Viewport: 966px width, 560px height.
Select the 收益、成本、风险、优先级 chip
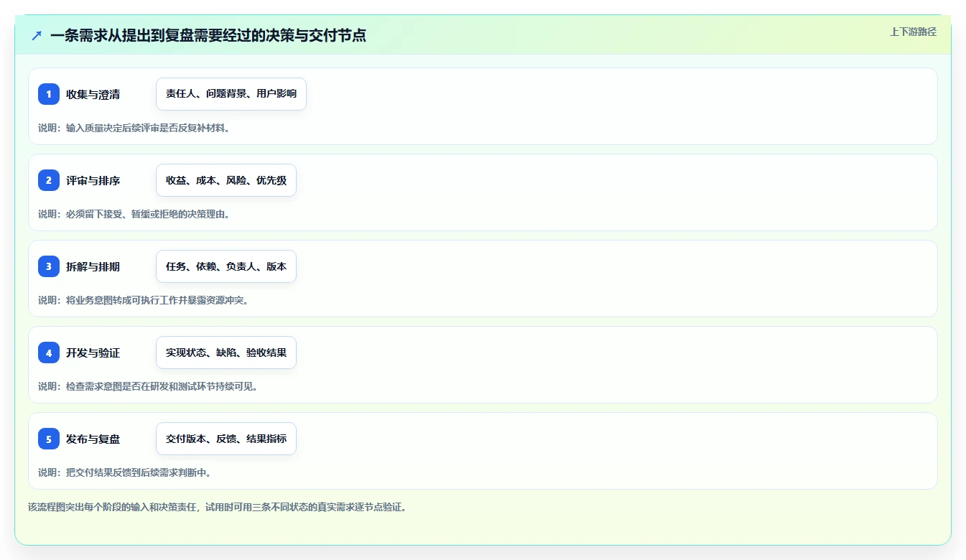(226, 180)
